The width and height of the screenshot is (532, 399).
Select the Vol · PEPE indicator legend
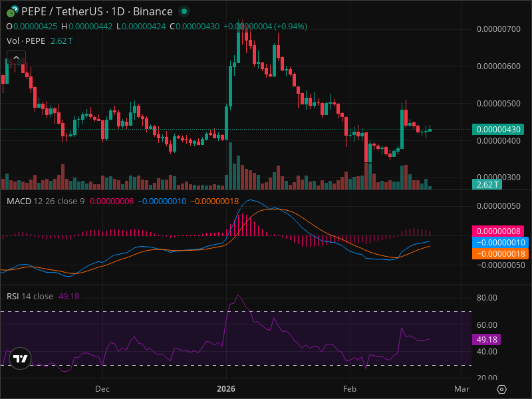tap(26, 41)
